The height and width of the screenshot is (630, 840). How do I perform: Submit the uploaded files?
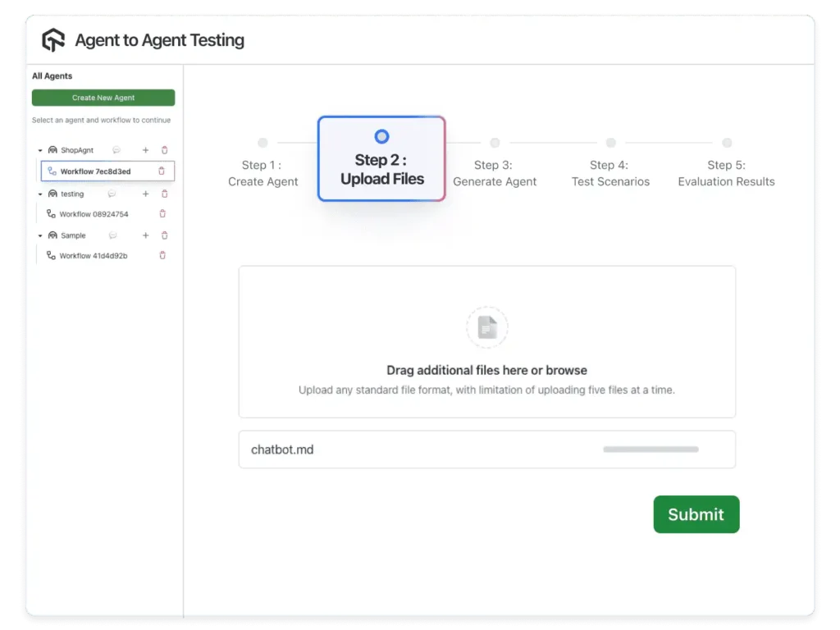tap(696, 514)
